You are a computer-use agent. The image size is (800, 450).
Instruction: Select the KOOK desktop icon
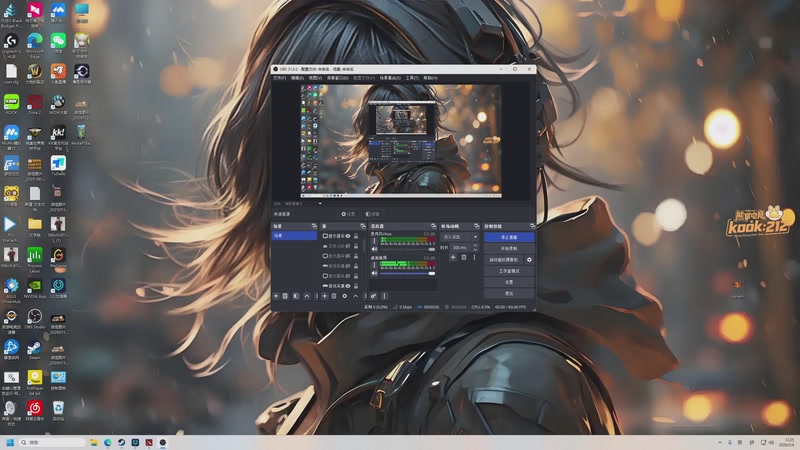click(11, 105)
